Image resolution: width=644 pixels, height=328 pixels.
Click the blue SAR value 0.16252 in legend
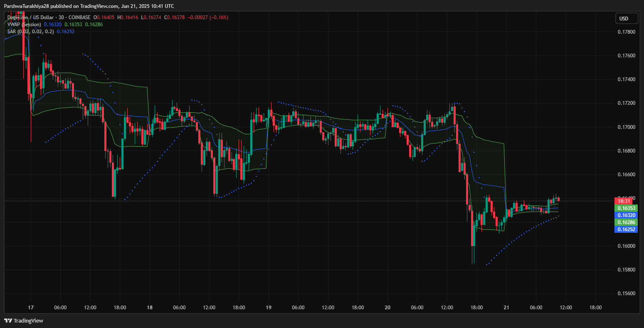[66, 31]
